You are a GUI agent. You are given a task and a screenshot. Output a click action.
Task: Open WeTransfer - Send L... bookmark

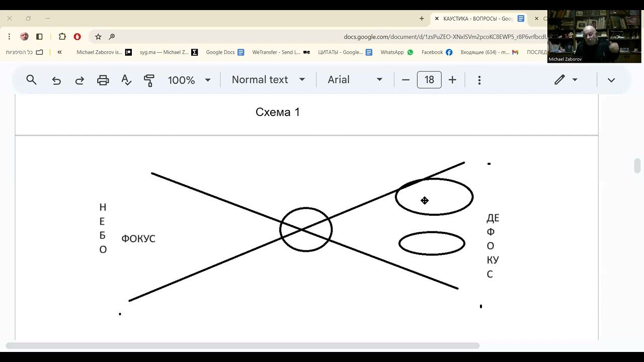281,52
